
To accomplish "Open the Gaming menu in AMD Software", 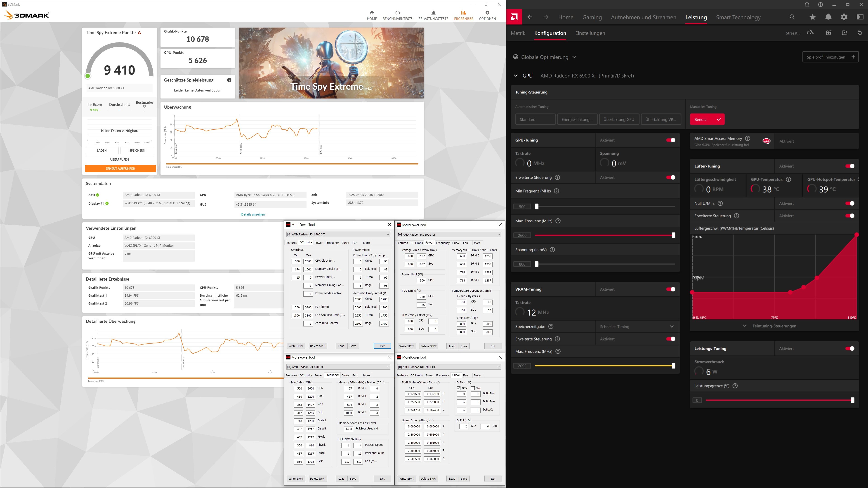I will [x=592, y=17].
